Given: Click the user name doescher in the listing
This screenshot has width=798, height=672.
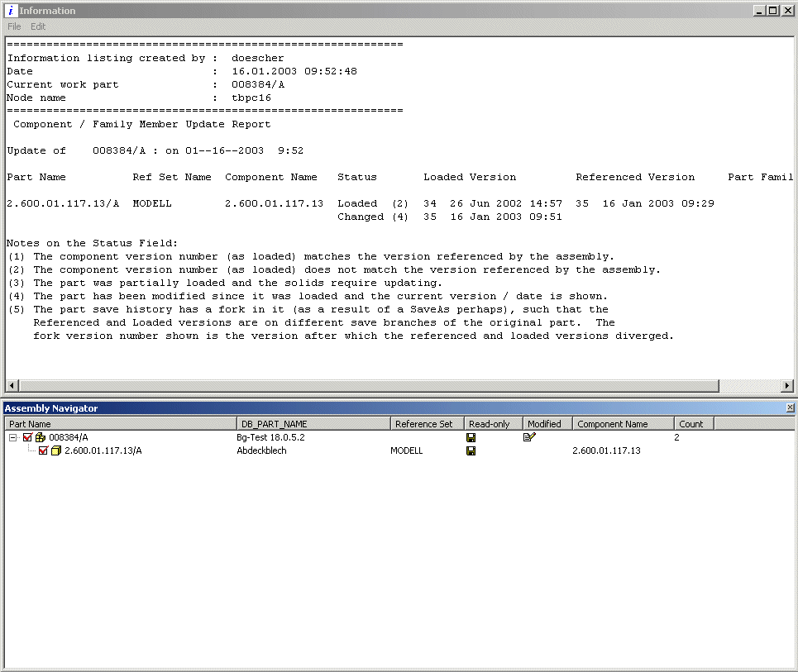Looking at the screenshot, I should tap(257, 58).
